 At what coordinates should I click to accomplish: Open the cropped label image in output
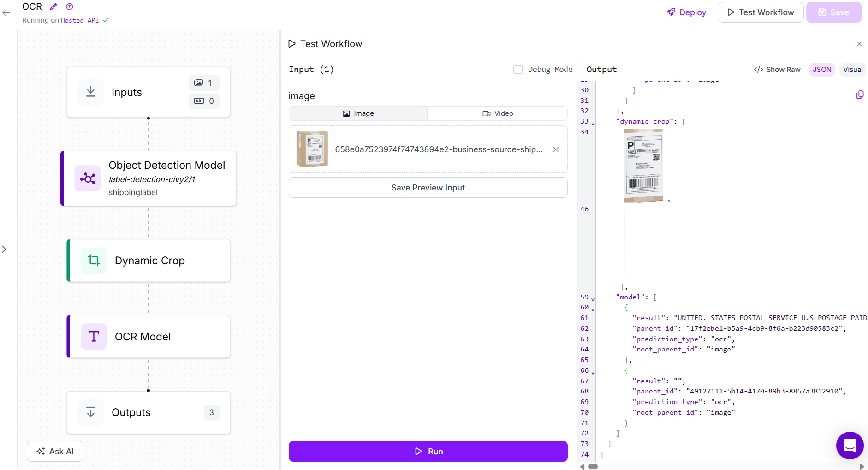[643, 166]
